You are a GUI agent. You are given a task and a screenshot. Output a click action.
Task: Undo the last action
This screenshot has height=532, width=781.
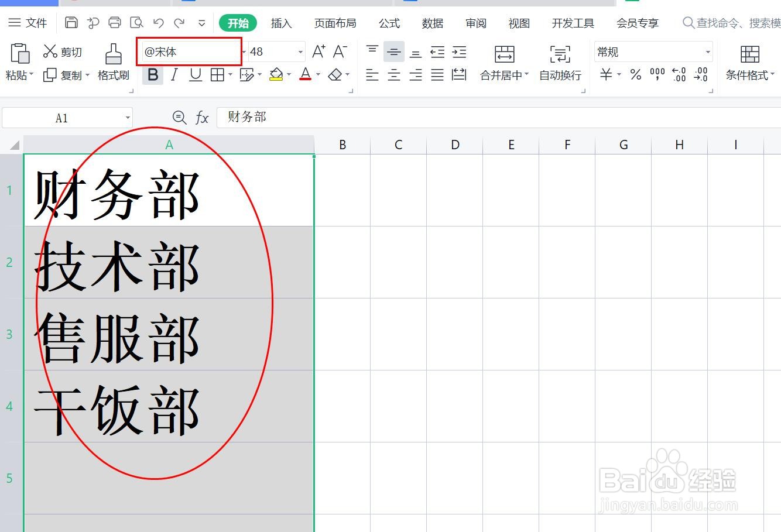158,23
